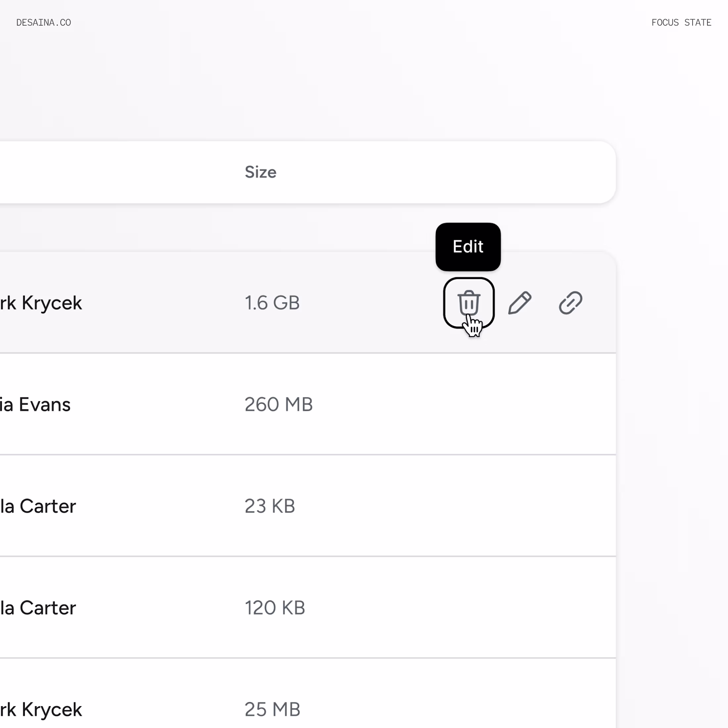728x728 pixels.
Task: Click the FOCUS STATE label
Action: [x=681, y=23]
